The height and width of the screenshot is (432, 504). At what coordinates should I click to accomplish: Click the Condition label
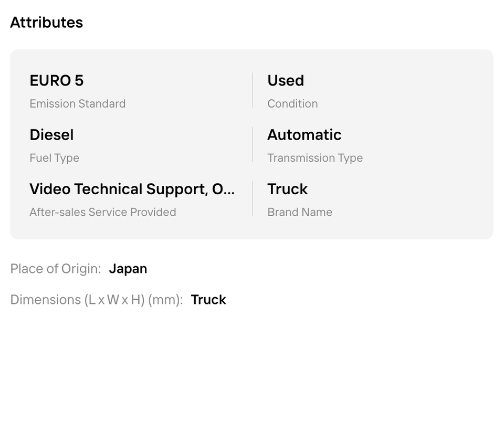[x=292, y=104]
